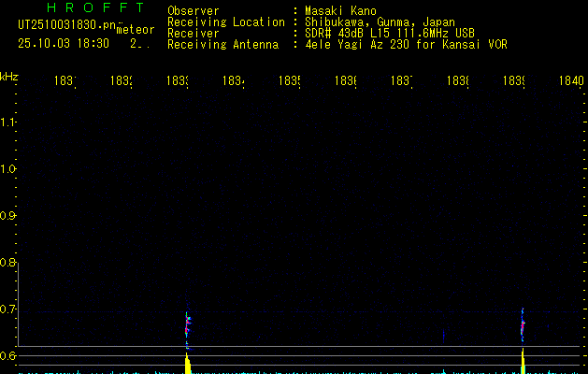Select the red-blue echo at 1839
The width and height of the screenshot is (588, 374).
pos(523,325)
